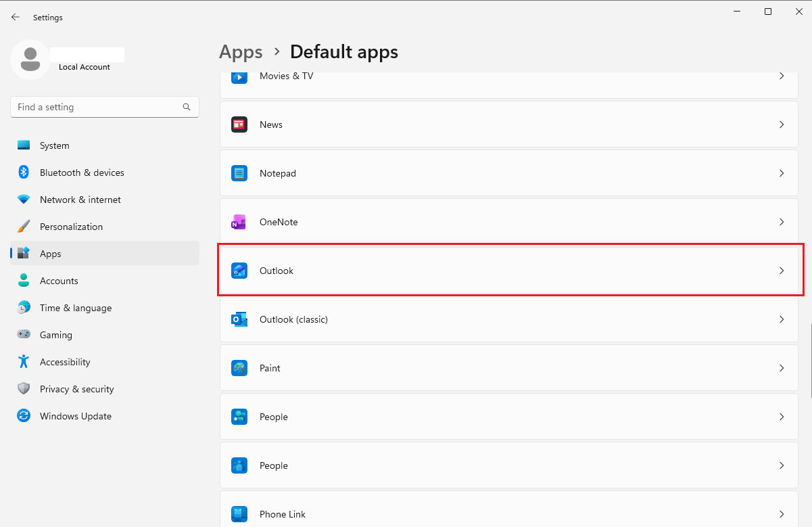Image resolution: width=812 pixels, height=527 pixels.
Task: Click the News app icon
Action: click(x=239, y=124)
